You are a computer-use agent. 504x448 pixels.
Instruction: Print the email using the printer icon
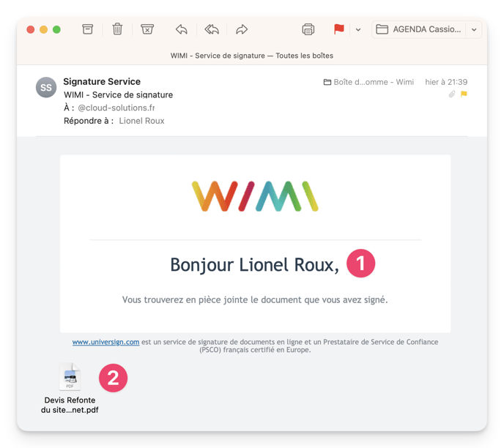[308, 29]
